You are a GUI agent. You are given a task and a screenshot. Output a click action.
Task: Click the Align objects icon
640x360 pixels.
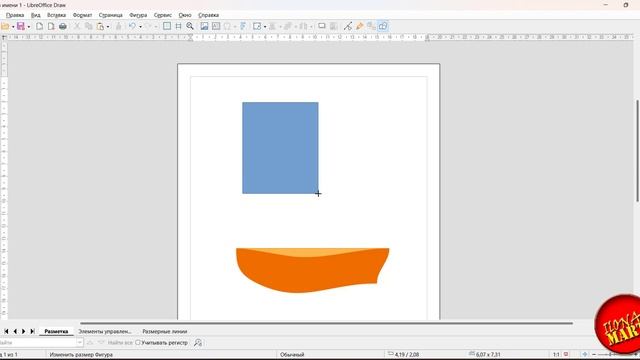click(x=272, y=27)
